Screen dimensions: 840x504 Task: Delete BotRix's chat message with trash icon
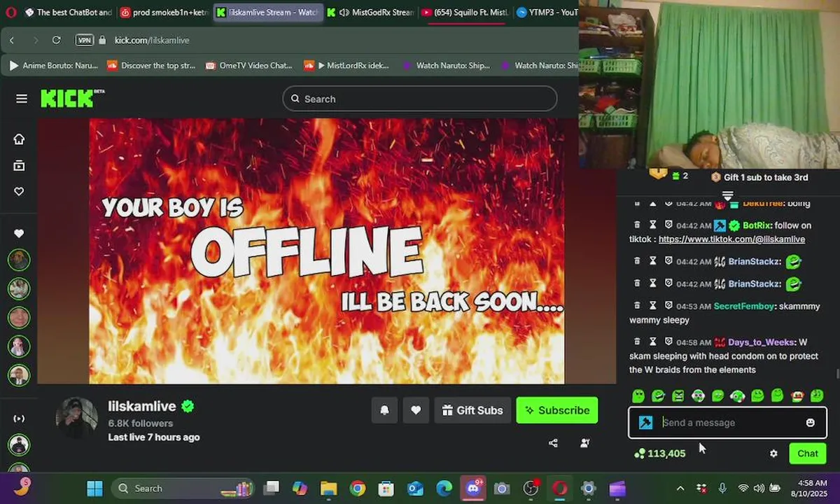point(637,225)
